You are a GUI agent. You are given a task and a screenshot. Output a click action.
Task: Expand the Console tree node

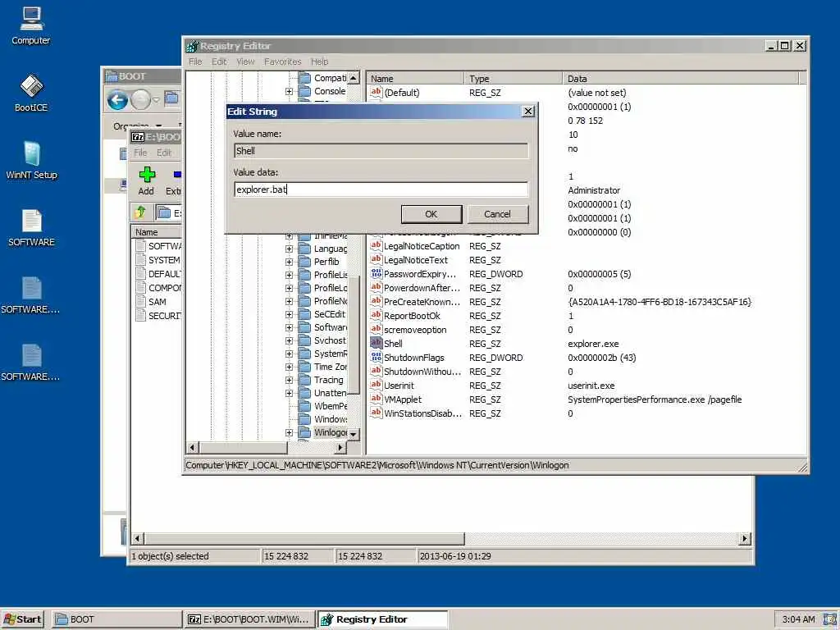click(290, 92)
